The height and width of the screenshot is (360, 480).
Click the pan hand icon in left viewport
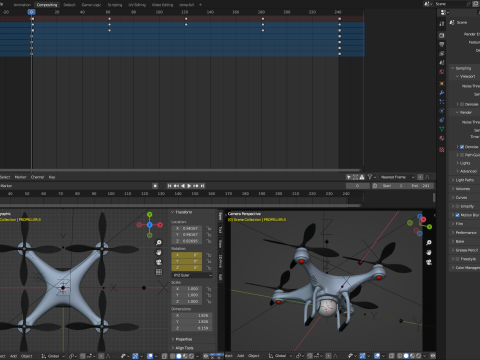159,252
